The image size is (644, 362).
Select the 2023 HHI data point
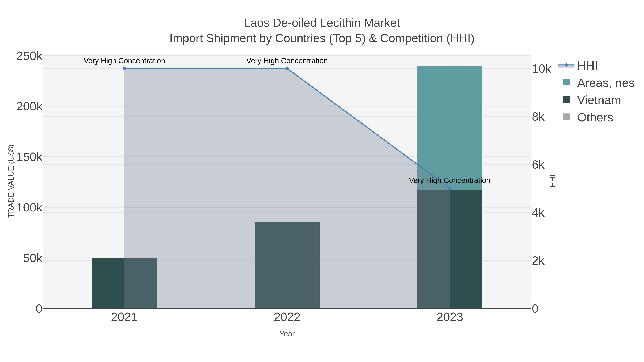tap(450, 188)
